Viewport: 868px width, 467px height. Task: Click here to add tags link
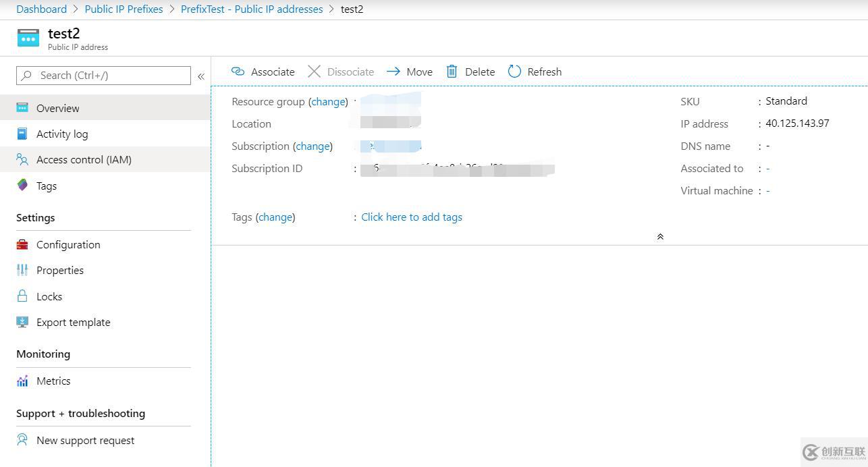[x=412, y=217]
